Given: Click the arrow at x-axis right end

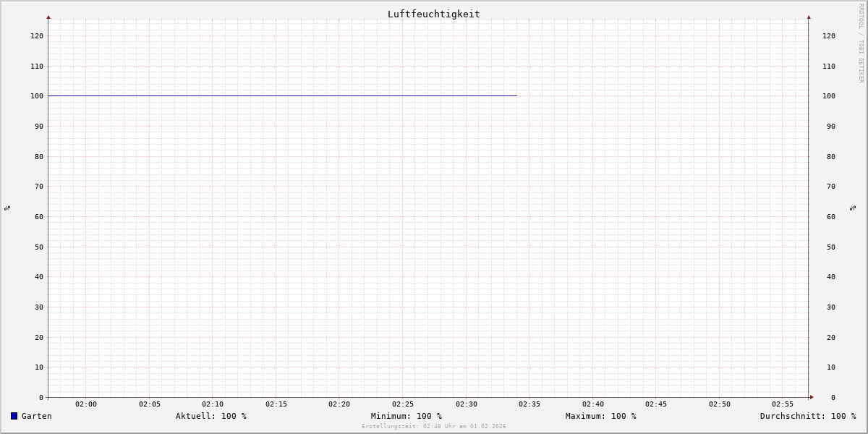Looking at the screenshot, I should 812,397.
